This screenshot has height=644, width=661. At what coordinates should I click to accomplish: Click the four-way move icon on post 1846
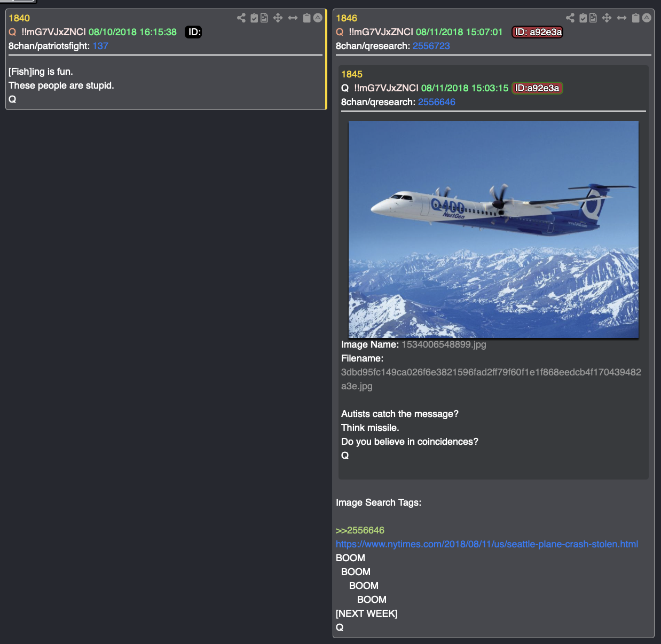(607, 18)
